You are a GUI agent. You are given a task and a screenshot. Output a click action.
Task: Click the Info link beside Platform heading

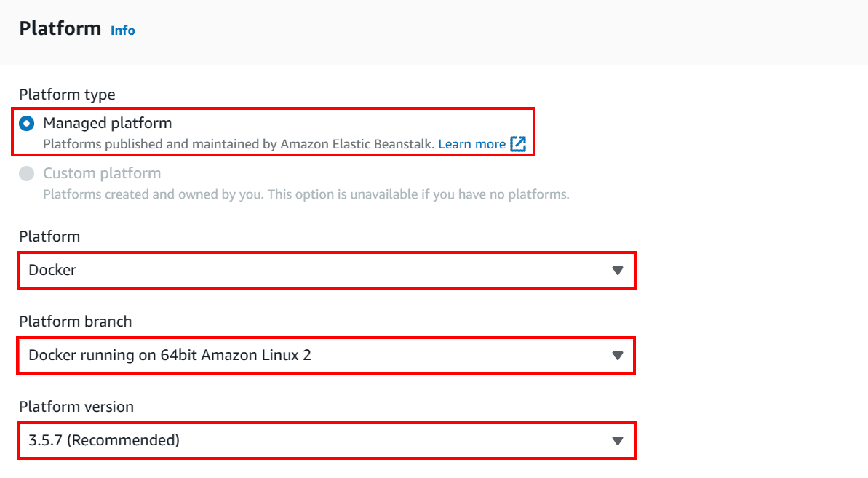(x=122, y=31)
